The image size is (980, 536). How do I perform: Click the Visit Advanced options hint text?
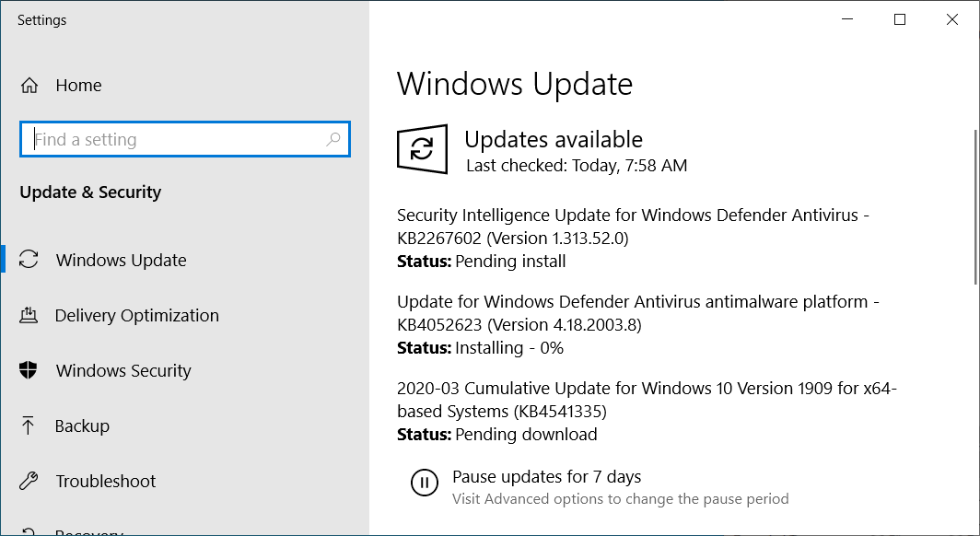[x=620, y=499]
